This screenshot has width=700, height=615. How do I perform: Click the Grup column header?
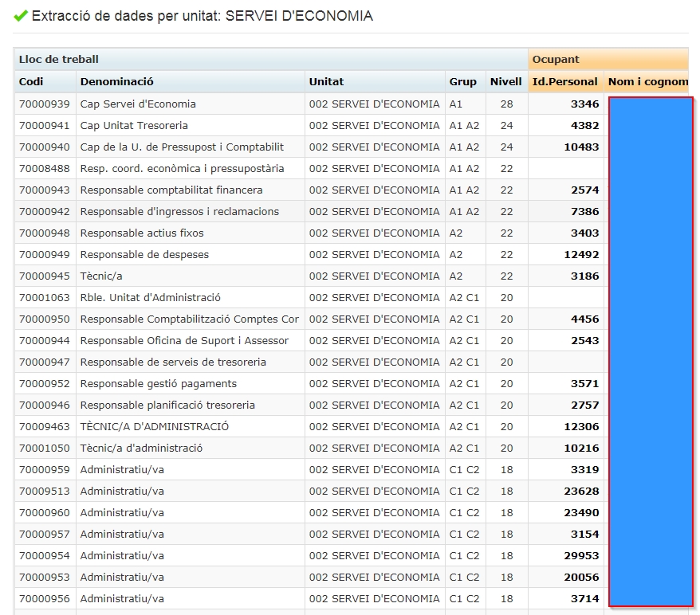point(462,81)
